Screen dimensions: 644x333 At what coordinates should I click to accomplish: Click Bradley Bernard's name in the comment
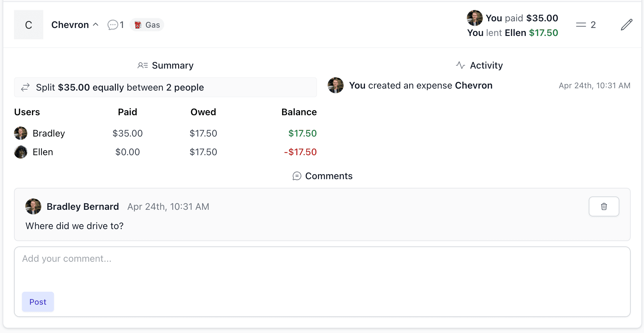coord(83,206)
